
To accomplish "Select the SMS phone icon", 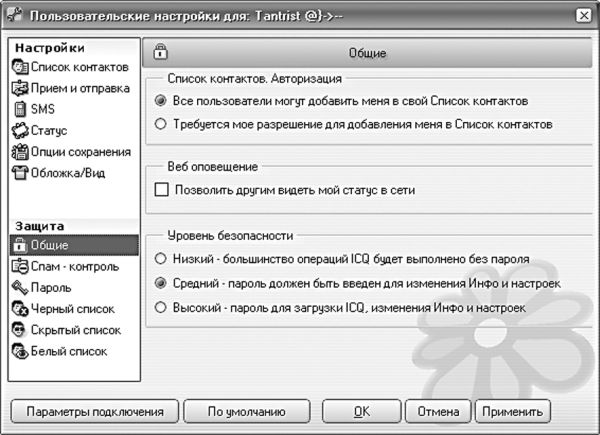I will click(x=20, y=109).
